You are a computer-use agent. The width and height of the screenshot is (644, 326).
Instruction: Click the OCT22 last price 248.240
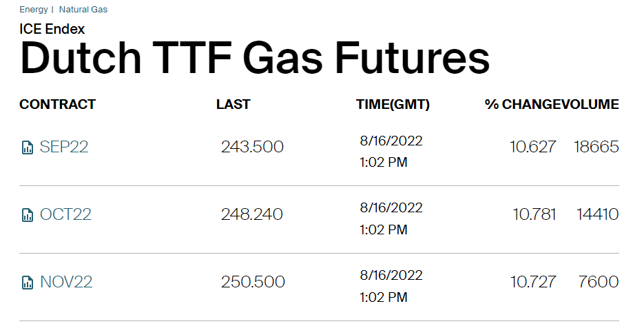[x=251, y=214]
